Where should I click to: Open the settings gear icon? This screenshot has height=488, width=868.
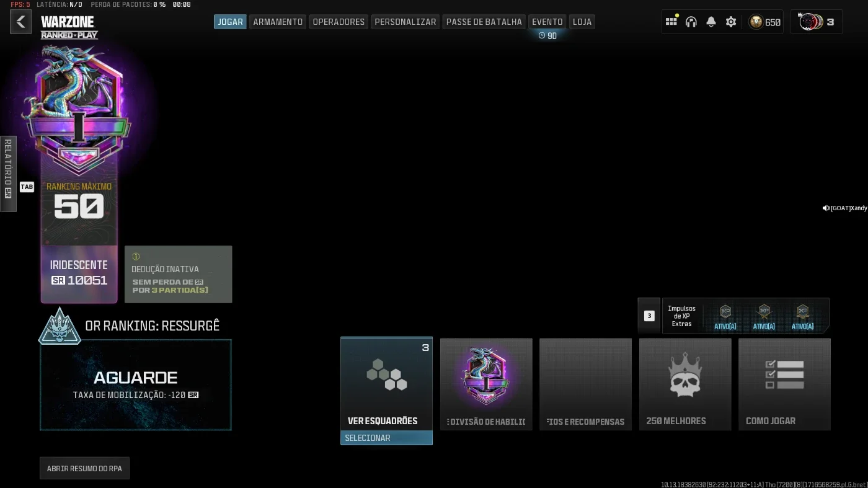point(731,22)
